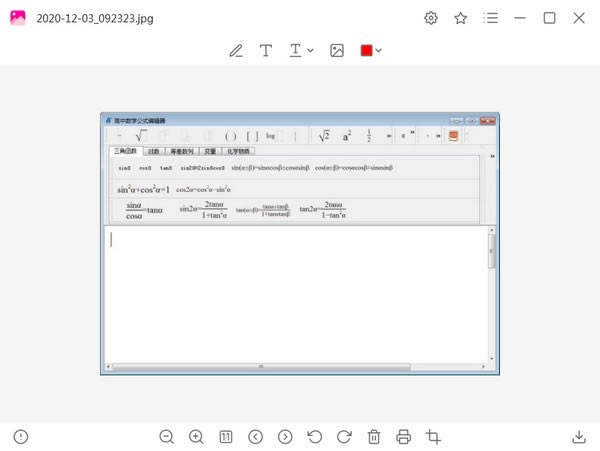Insert tan2α=2tanα/(1−tan²α) formula
This screenshot has width=600, height=451.
click(323, 210)
